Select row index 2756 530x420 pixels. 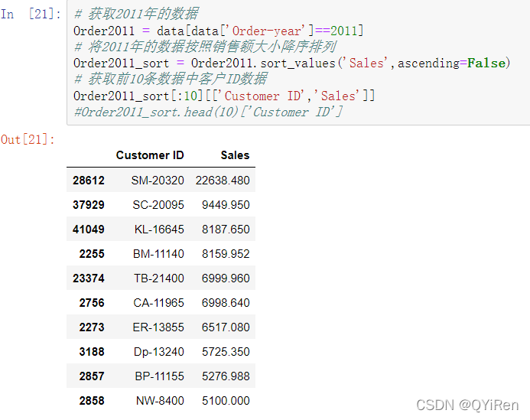[x=92, y=303]
